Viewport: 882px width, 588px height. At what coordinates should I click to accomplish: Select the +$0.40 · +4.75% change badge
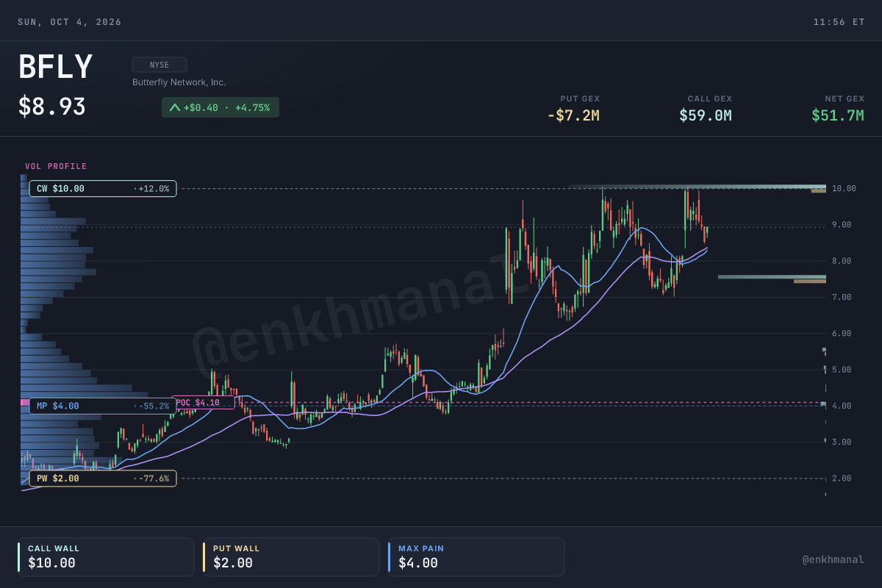point(220,107)
